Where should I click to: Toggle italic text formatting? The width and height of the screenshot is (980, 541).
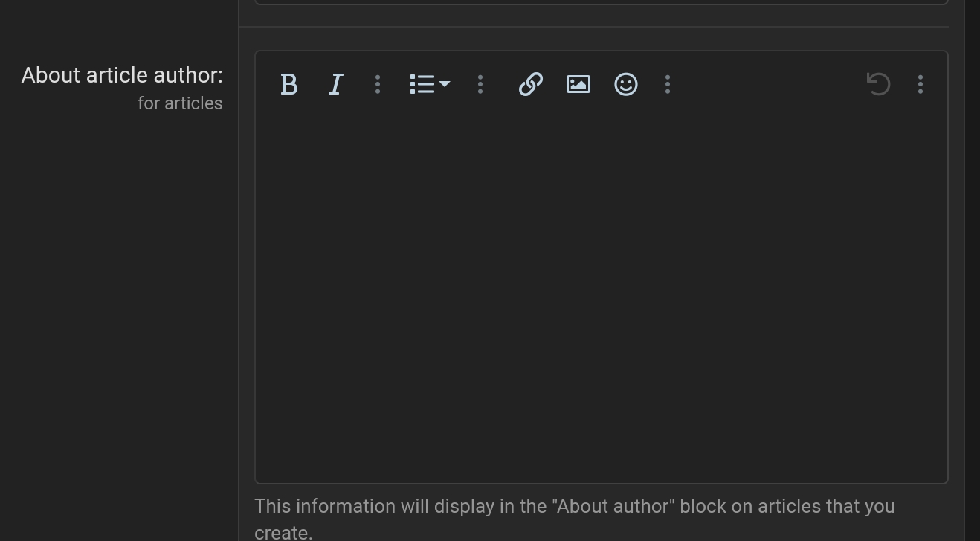point(336,84)
